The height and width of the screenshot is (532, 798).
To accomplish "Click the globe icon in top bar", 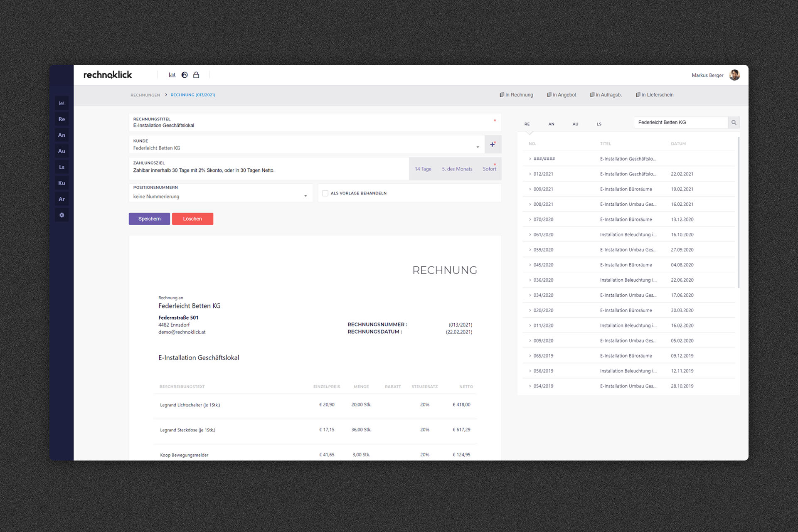I will coord(185,75).
